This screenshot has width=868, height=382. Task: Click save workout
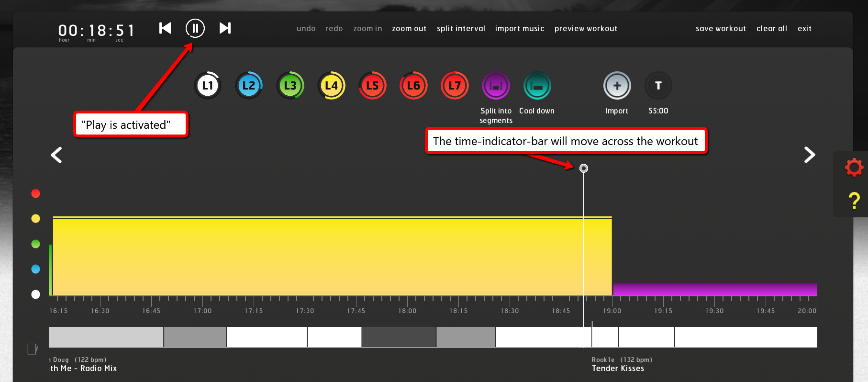[x=721, y=29]
